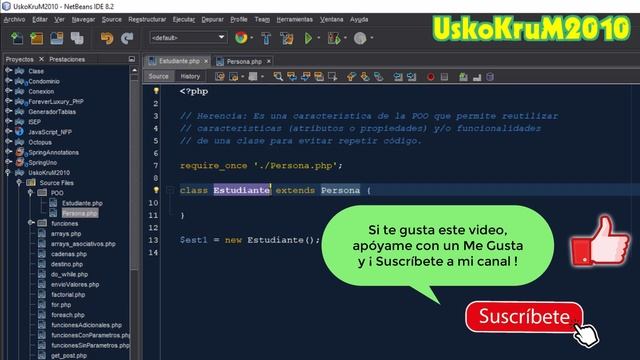Switch to the Estudiante.php editor tab
The image size is (640, 360).
click(x=179, y=61)
